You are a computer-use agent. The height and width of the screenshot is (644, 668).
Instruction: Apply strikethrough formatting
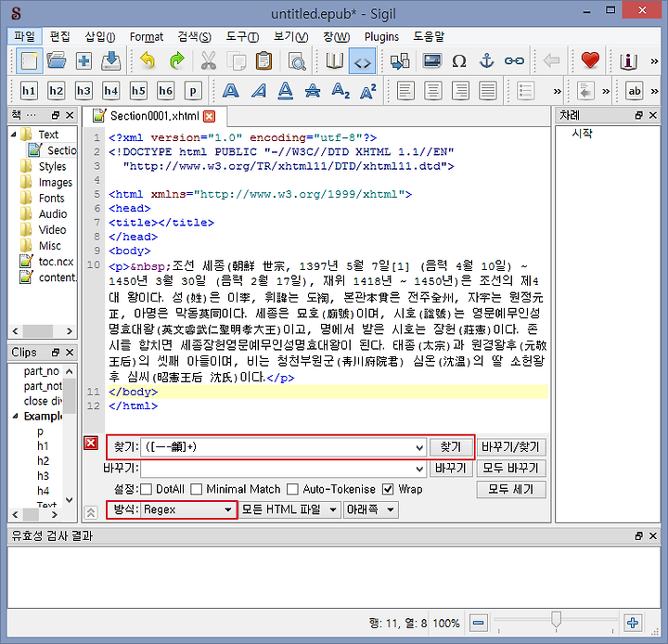coord(313,91)
